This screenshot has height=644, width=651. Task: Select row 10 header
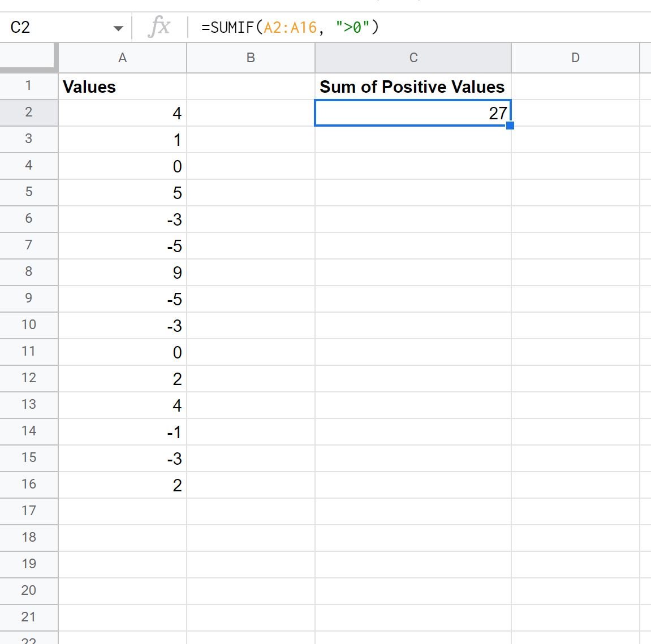click(x=29, y=325)
